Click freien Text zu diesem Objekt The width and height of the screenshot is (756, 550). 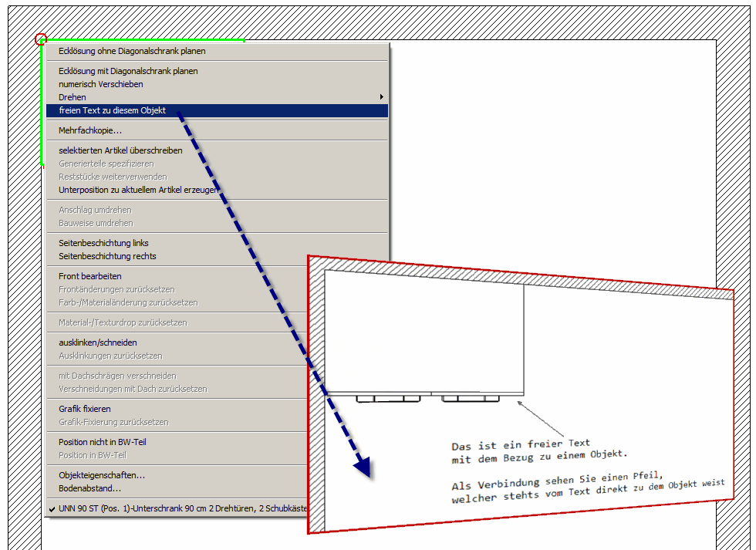pyautogui.click(x=112, y=110)
